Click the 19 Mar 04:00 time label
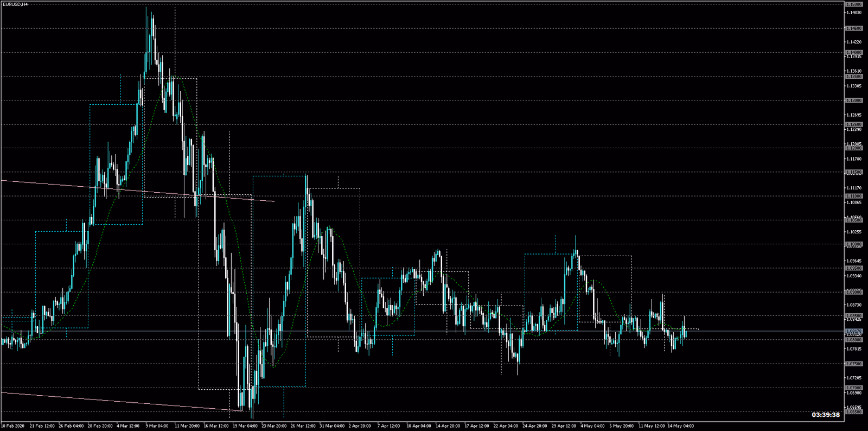The image size is (868, 431). click(x=244, y=426)
